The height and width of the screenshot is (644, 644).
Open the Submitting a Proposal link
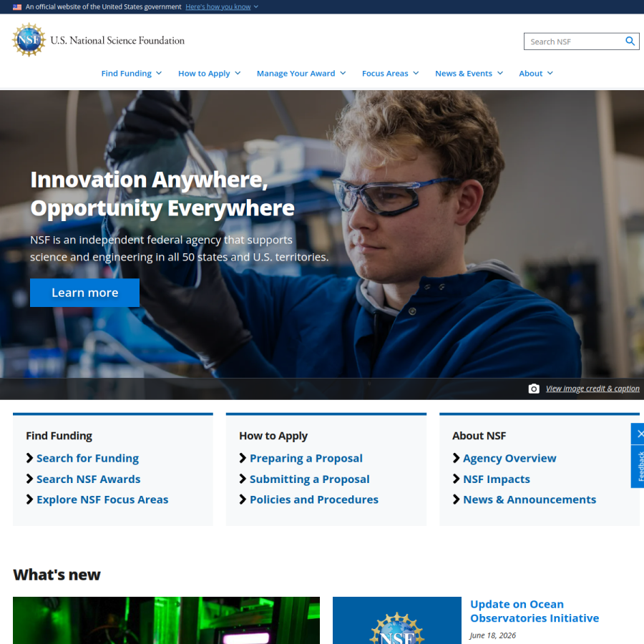point(310,479)
